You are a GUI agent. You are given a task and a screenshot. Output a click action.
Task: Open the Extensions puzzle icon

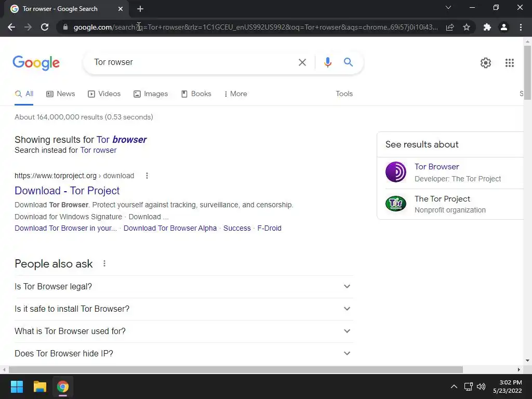[487, 27]
